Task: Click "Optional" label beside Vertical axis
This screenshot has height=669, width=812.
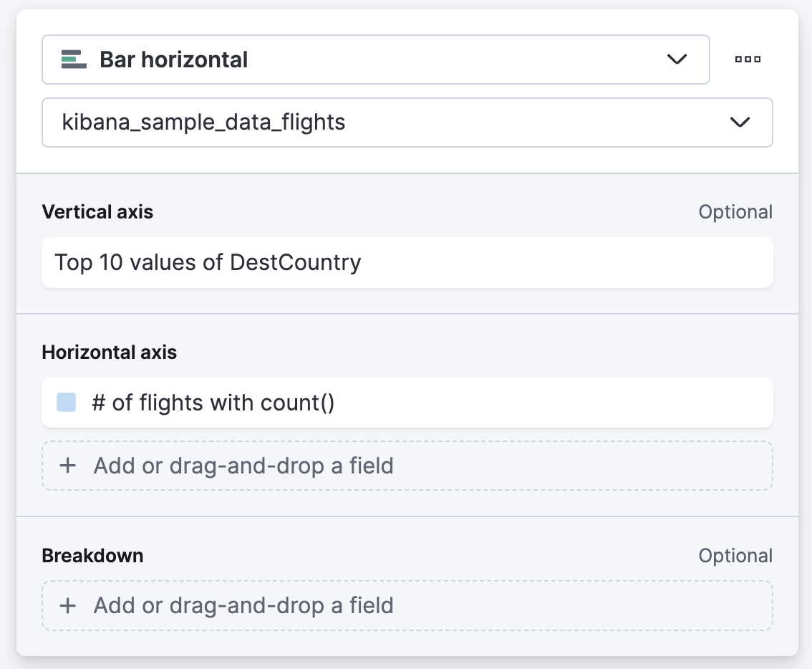Action: pyautogui.click(x=735, y=212)
